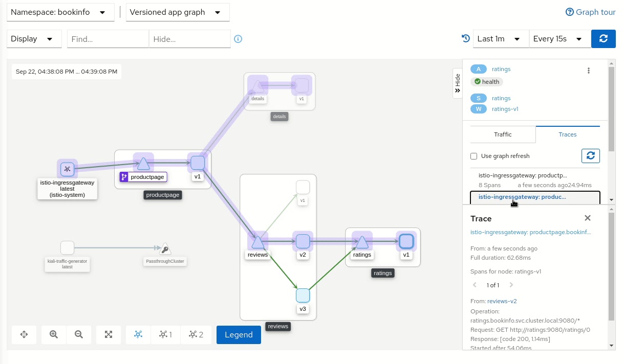The image size is (624, 364).
Task: Toggle the drag/pan mode icon
Action: tap(24, 334)
